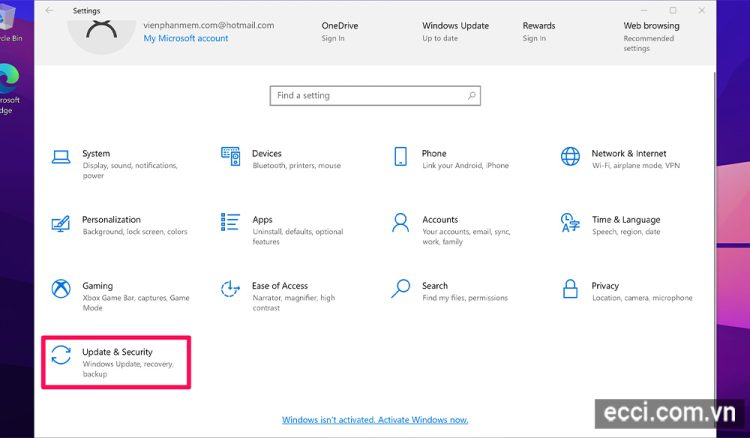Click the Network & Internet title
The height and width of the screenshot is (438, 750).
pos(629,153)
